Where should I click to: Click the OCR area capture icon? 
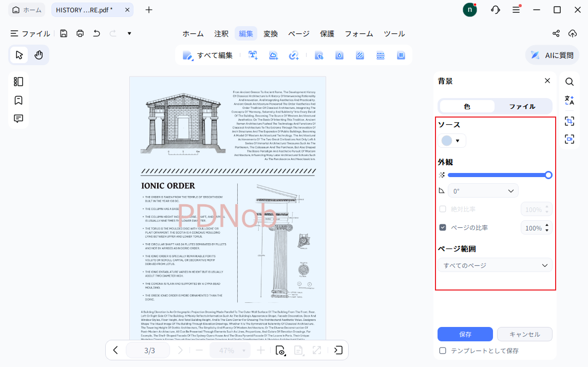click(569, 121)
